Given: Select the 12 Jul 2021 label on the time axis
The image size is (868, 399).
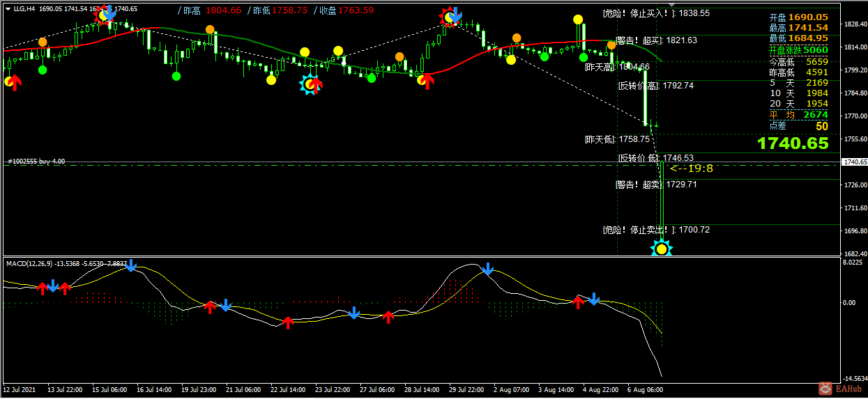Looking at the screenshot, I should (19, 389).
